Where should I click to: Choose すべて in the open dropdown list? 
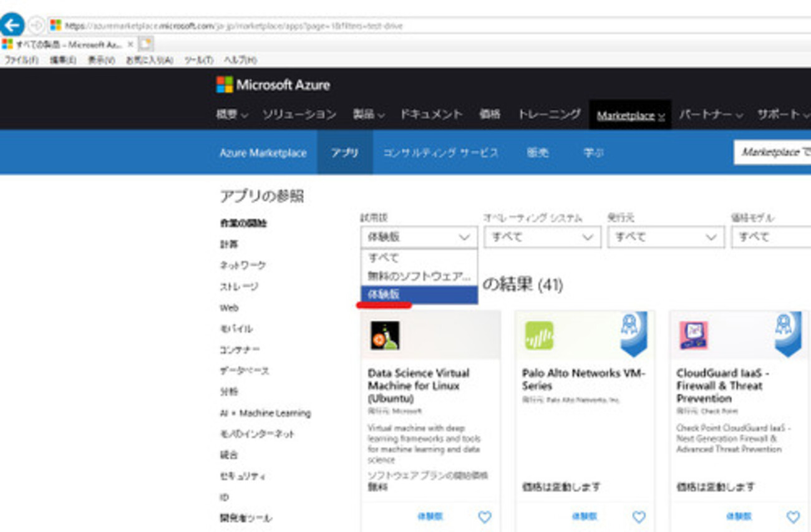(419, 258)
